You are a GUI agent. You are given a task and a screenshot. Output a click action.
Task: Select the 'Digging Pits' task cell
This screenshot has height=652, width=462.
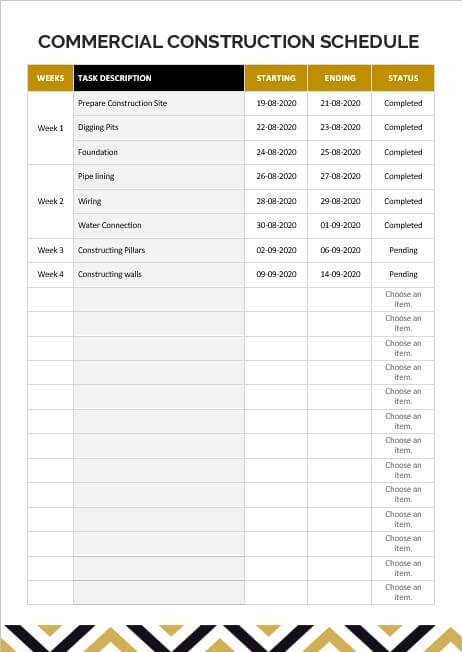point(159,128)
